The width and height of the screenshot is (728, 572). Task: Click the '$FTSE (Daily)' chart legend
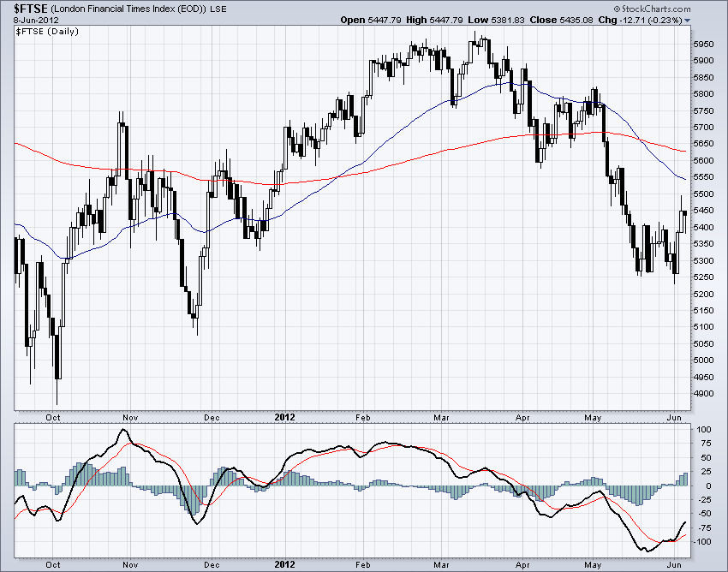point(47,31)
